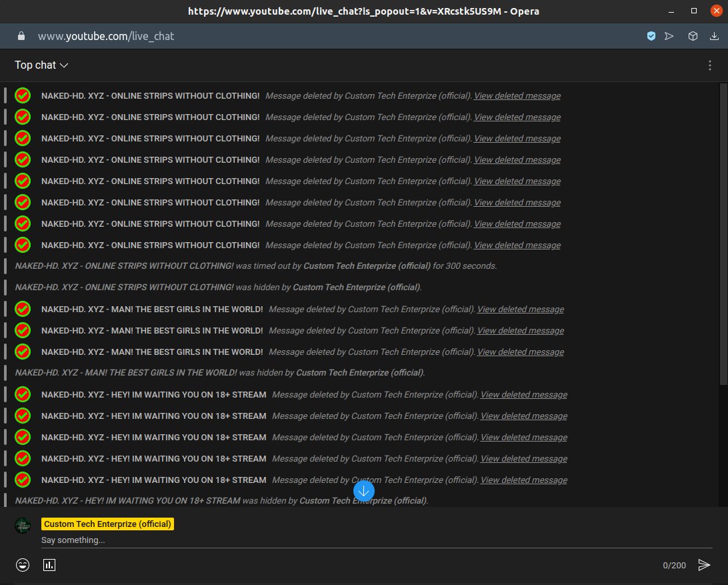This screenshot has height=585, width=728.
Task: Click the 0/200 character counter
Action: click(x=674, y=566)
